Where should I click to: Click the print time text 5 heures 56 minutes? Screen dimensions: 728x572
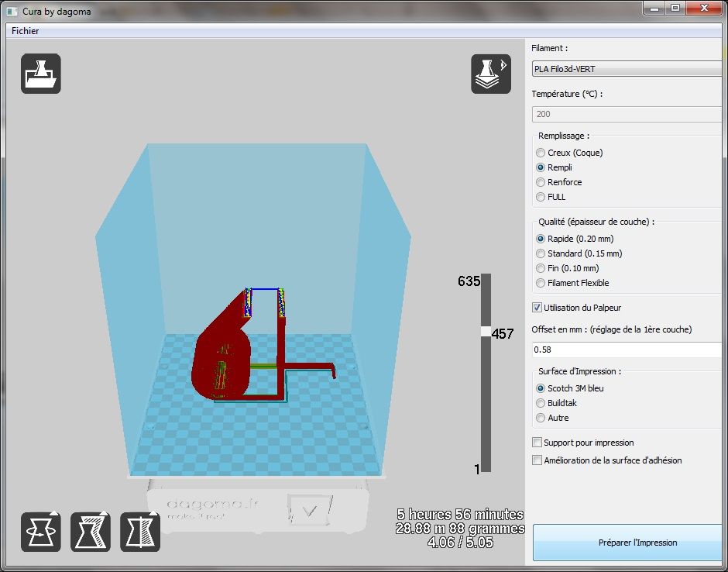click(x=460, y=515)
